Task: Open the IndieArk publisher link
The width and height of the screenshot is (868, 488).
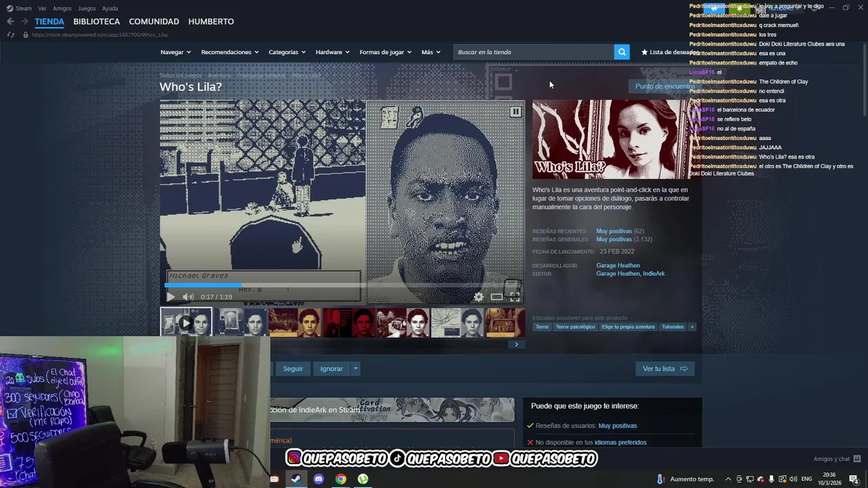Action: click(654, 274)
